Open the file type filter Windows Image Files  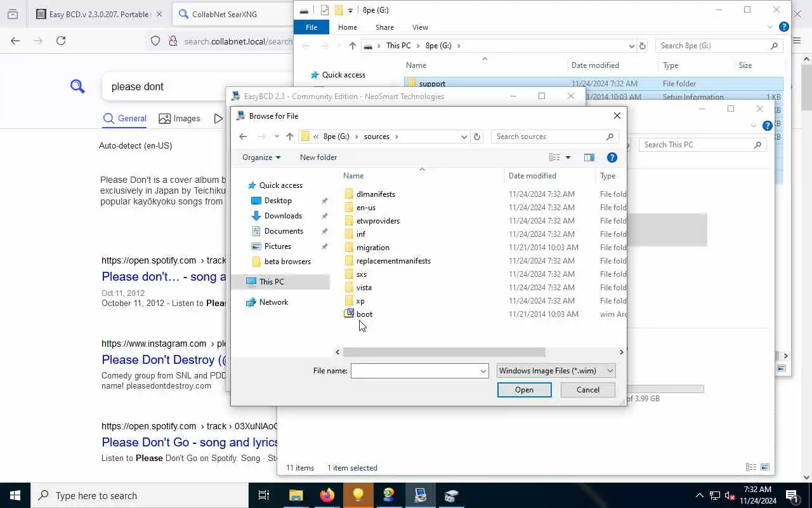tap(556, 371)
